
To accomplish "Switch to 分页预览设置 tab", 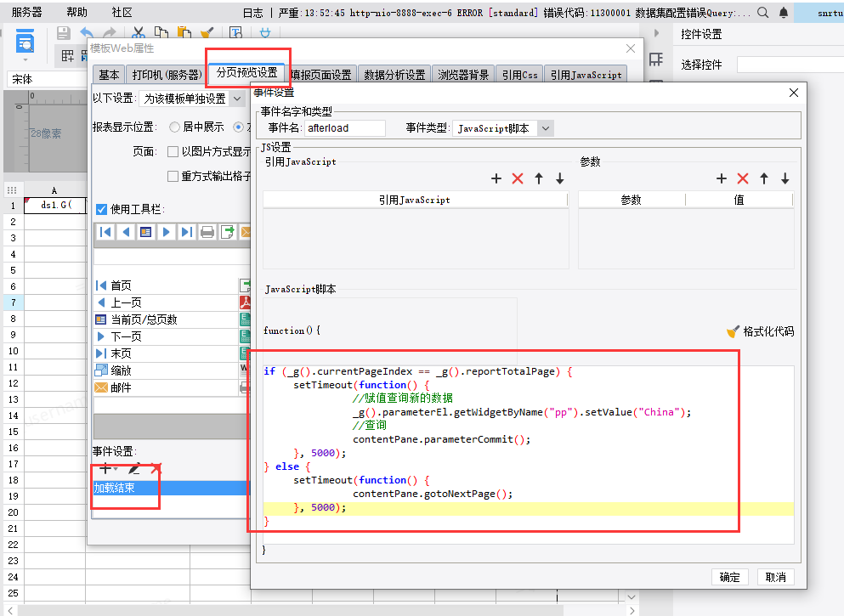I will 247,72.
